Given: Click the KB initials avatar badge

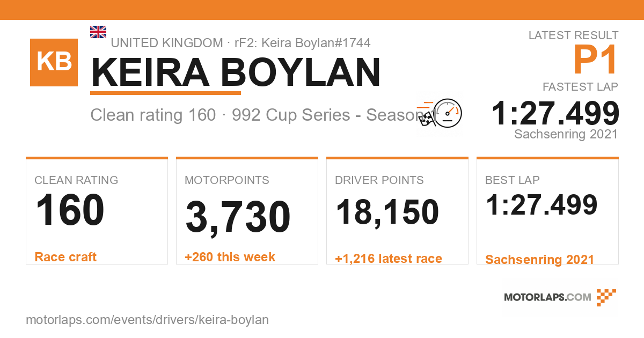Looking at the screenshot, I should (54, 62).
